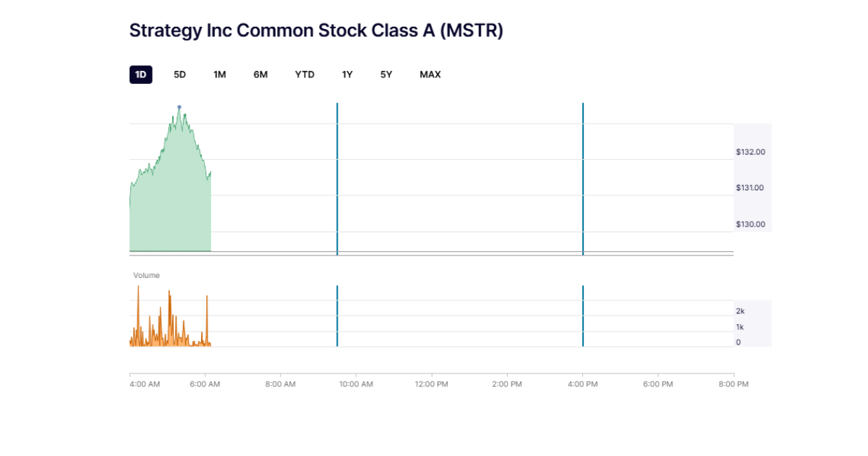Screen dimensions: 868x456
Task: View year-to-date data with YTD
Action: (x=305, y=74)
